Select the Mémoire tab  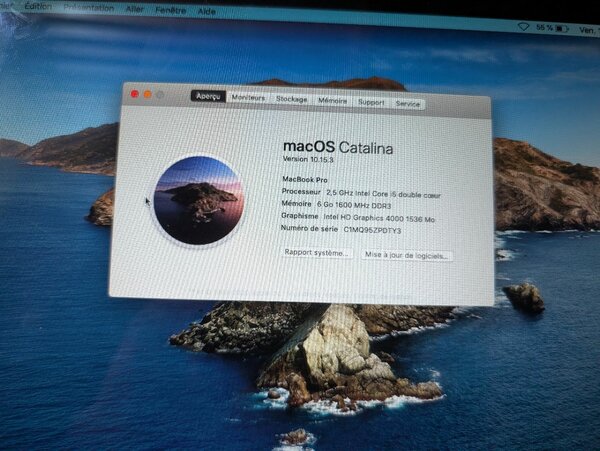333,101
